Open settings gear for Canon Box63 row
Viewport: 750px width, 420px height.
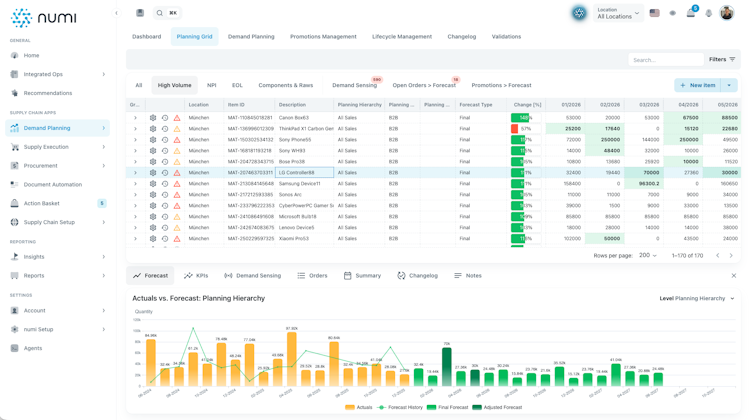click(x=153, y=118)
